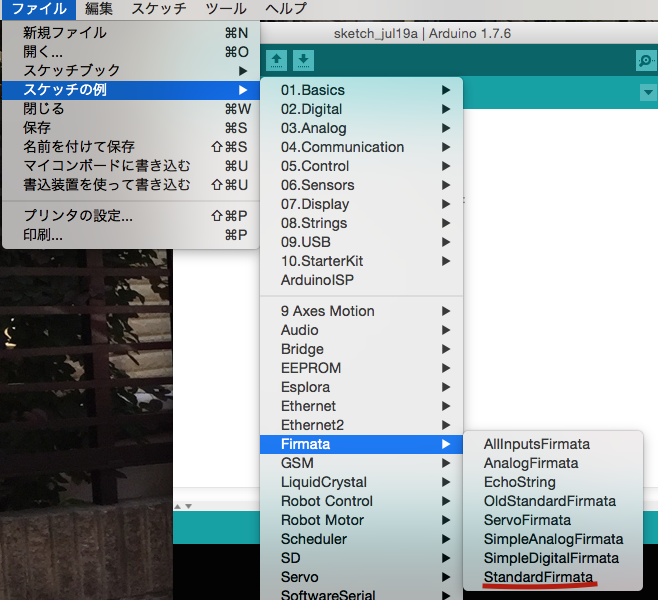Expand the 03.Analog examples submenu
Image resolution: width=658 pixels, height=600 pixels.
361,128
